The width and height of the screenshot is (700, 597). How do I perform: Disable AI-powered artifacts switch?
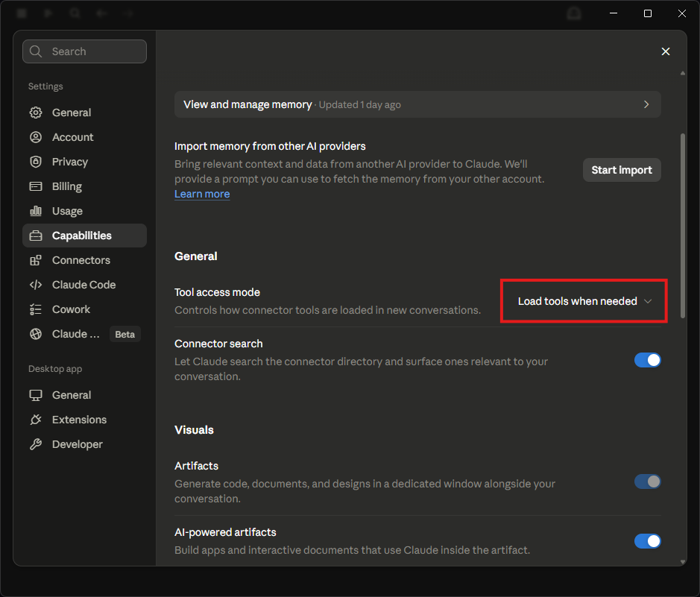pyautogui.click(x=647, y=541)
